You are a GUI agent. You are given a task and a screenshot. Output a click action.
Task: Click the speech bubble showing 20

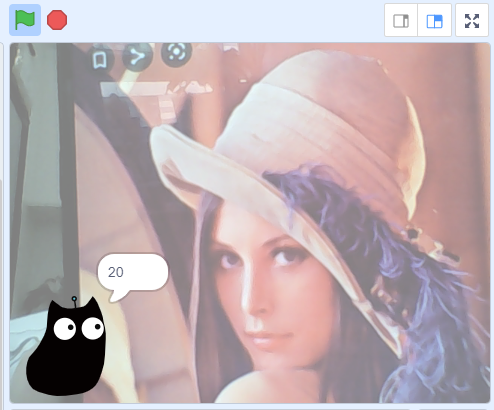133,277
